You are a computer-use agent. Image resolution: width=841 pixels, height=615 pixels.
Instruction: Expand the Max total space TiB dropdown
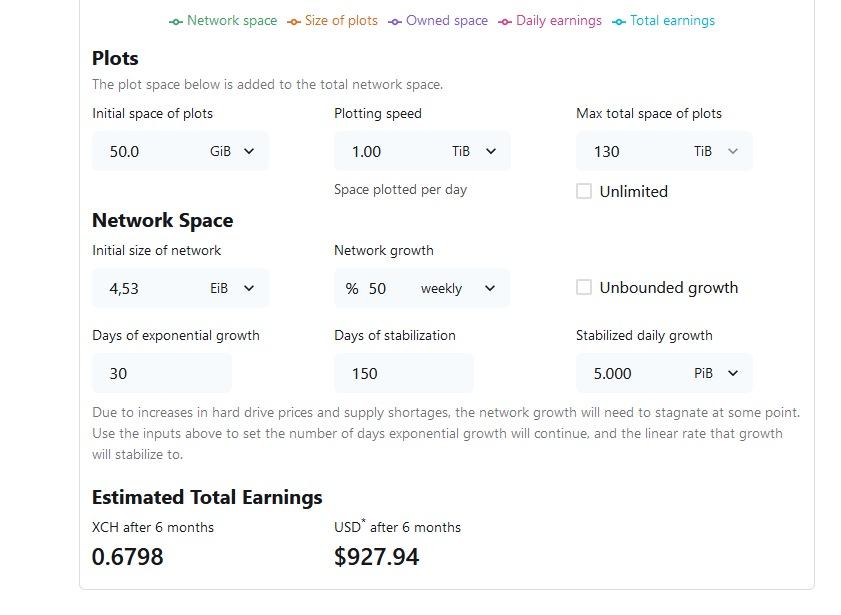coord(715,151)
